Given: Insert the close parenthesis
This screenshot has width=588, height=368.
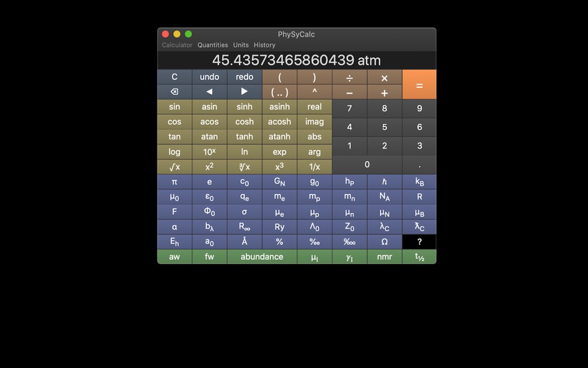Looking at the screenshot, I should (x=314, y=77).
